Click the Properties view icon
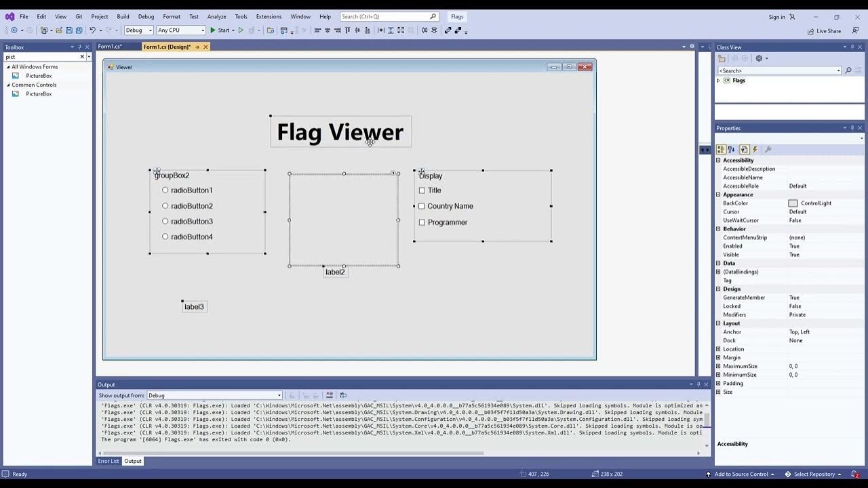 click(745, 149)
